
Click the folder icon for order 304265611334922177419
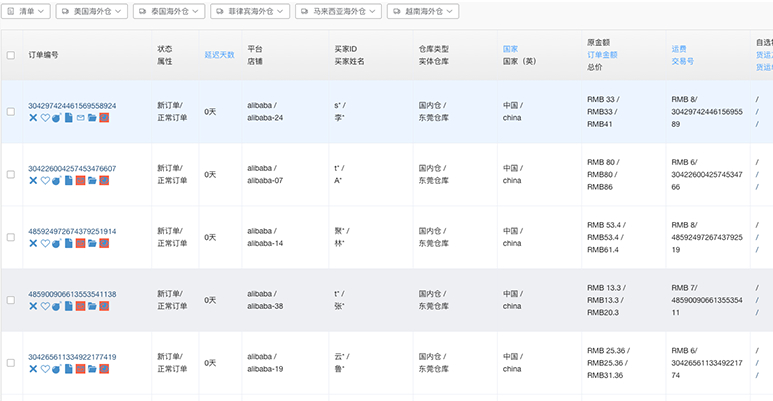click(92, 370)
